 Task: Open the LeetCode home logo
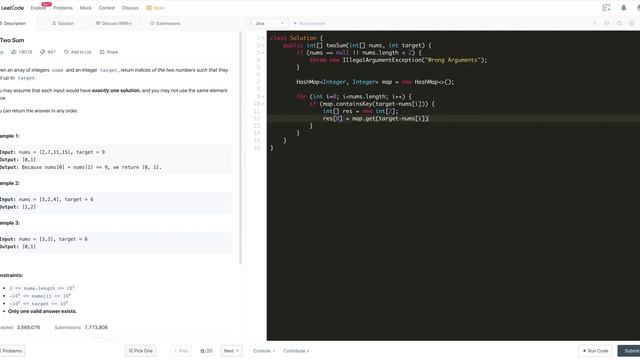pyautogui.click(x=12, y=8)
